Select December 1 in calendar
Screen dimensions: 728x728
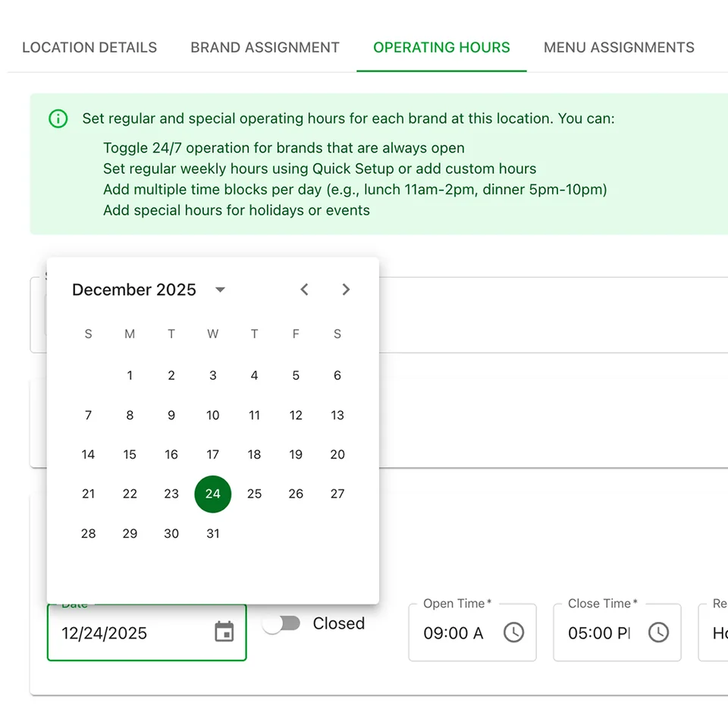[130, 375]
